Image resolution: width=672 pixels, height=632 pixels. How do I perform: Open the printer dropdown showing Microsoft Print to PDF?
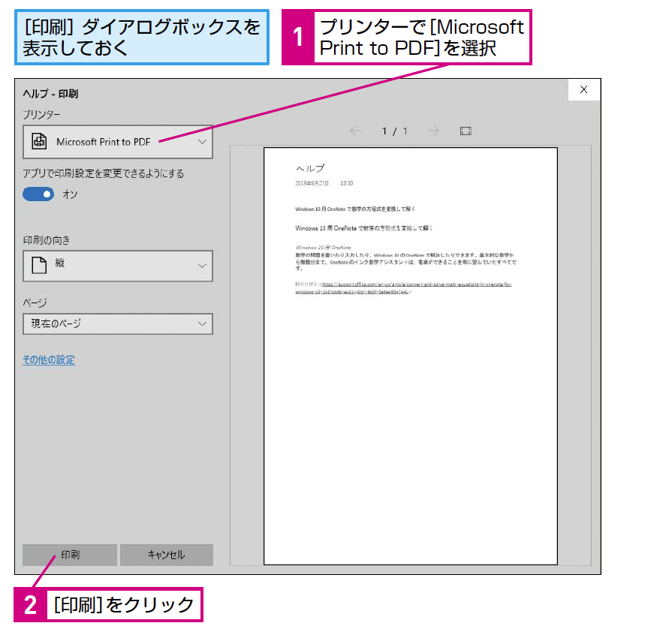click(118, 142)
